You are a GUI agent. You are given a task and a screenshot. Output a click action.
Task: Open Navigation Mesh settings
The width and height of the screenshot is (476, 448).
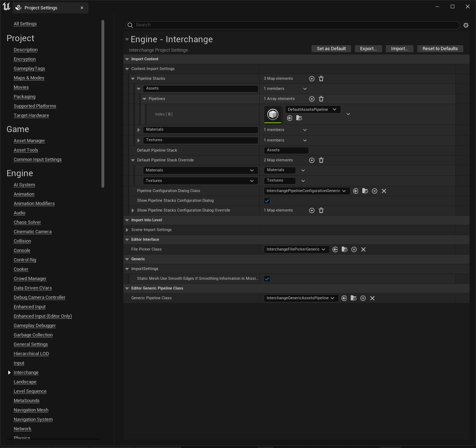tap(31, 410)
